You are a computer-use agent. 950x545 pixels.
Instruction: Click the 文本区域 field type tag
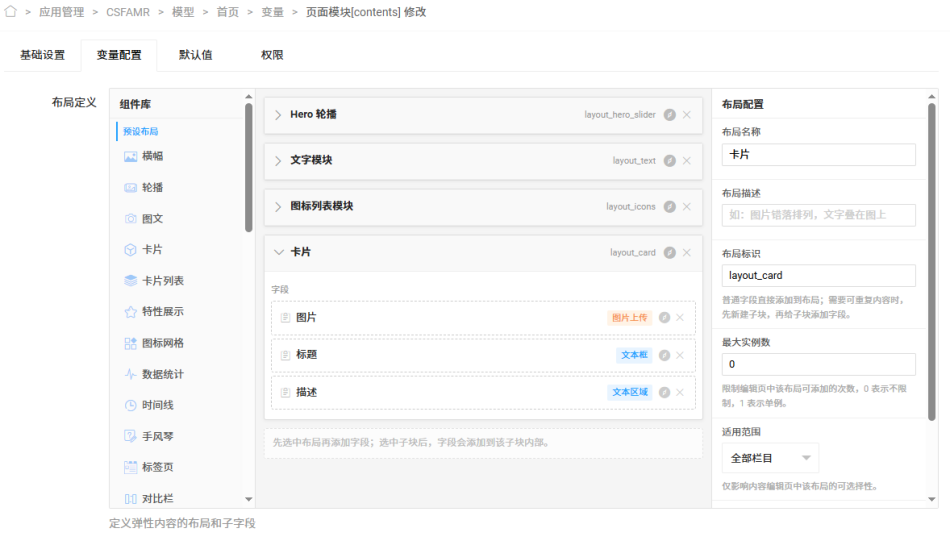click(629, 392)
